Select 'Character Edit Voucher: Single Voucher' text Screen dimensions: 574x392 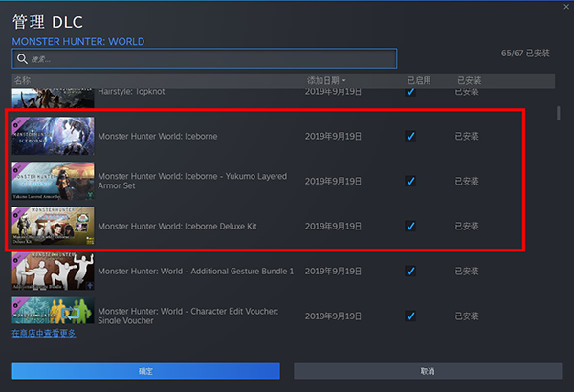pos(188,316)
